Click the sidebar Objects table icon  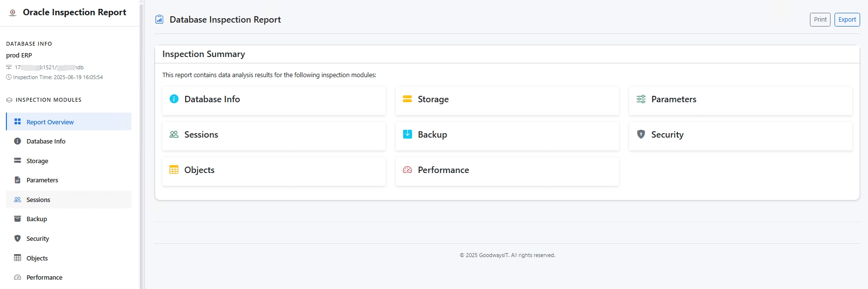[x=18, y=258]
